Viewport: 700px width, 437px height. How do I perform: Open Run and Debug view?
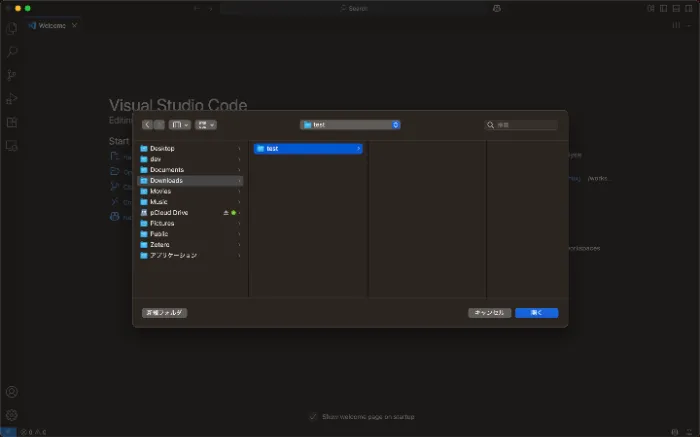(x=12, y=98)
